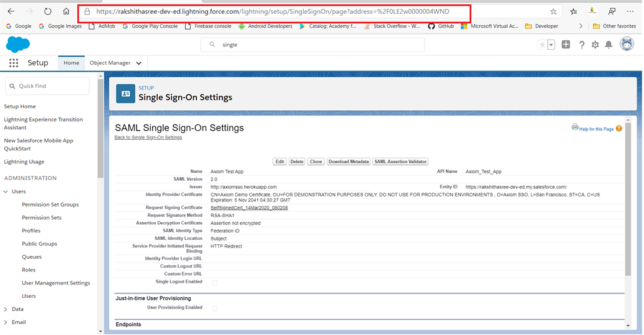Click the Salesforce favorites star icon
This screenshot has width=644, height=335.
coord(542,45)
